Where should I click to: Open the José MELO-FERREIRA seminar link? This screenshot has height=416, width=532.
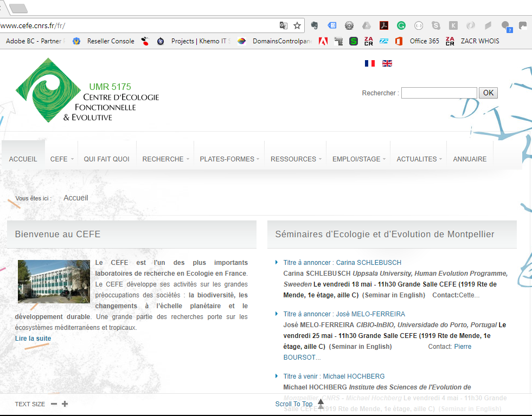click(x=344, y=314)
